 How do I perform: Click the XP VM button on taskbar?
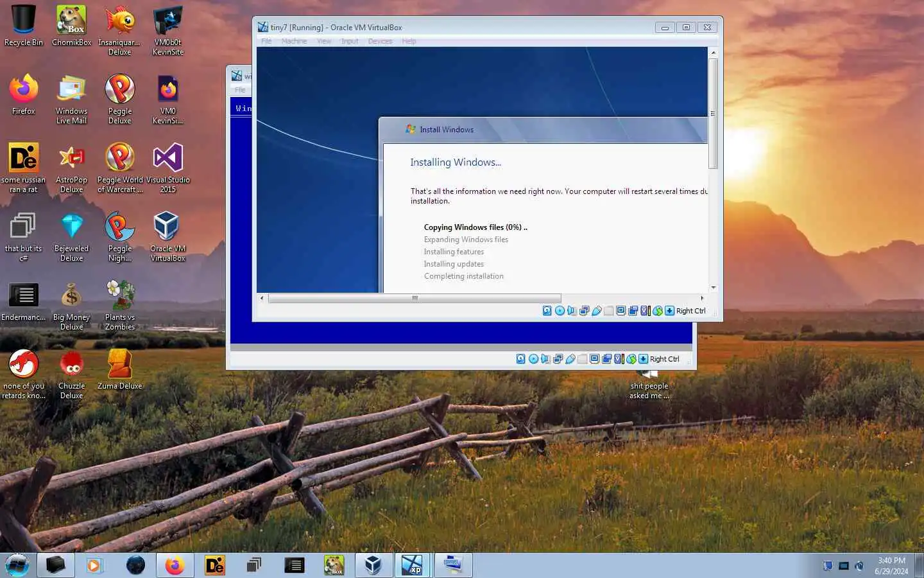(412, 565)
